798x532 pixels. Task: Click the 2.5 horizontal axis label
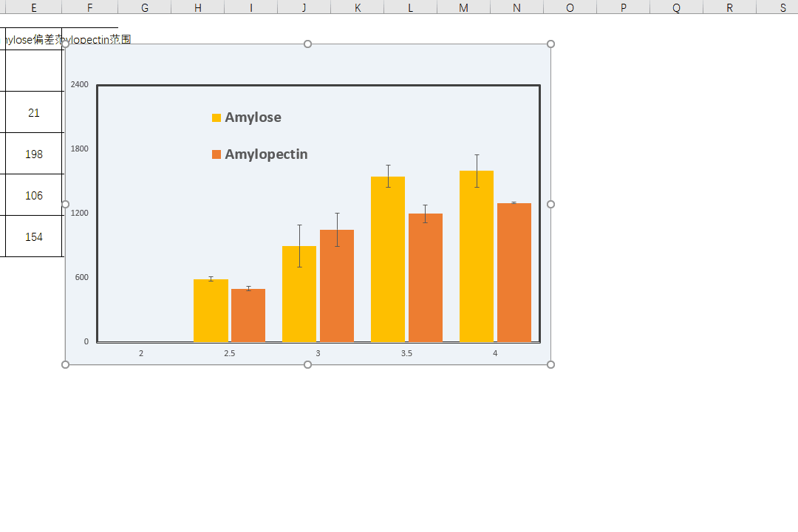pos(230,353)
